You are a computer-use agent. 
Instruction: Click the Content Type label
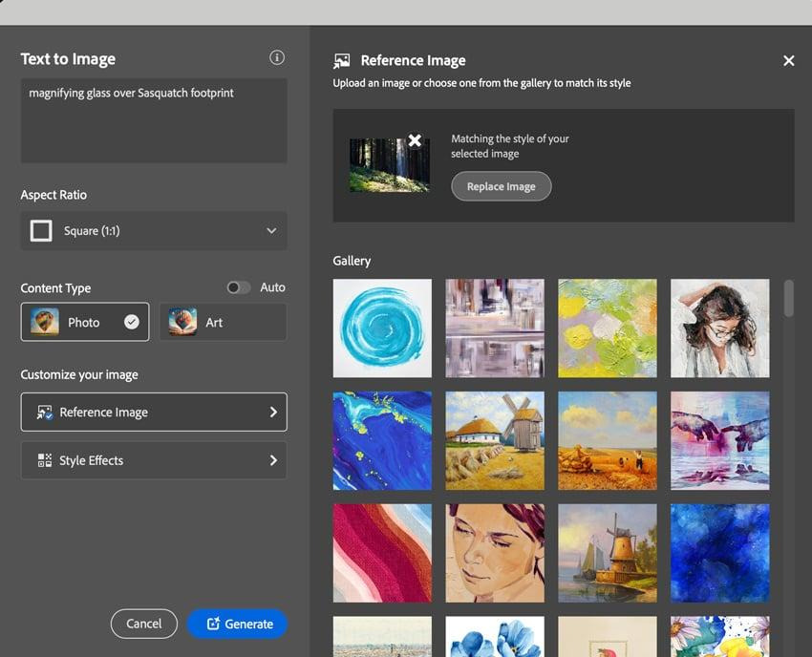pos(55,288)
